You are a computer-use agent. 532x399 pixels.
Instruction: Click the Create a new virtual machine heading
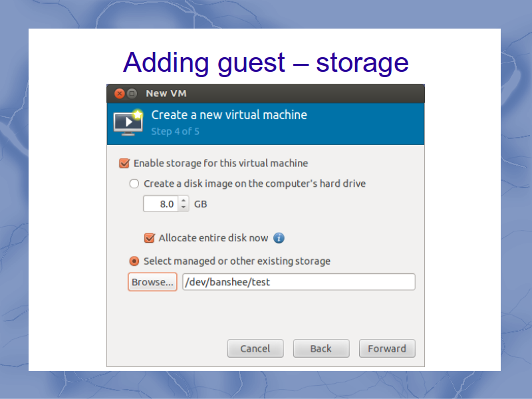229,115
